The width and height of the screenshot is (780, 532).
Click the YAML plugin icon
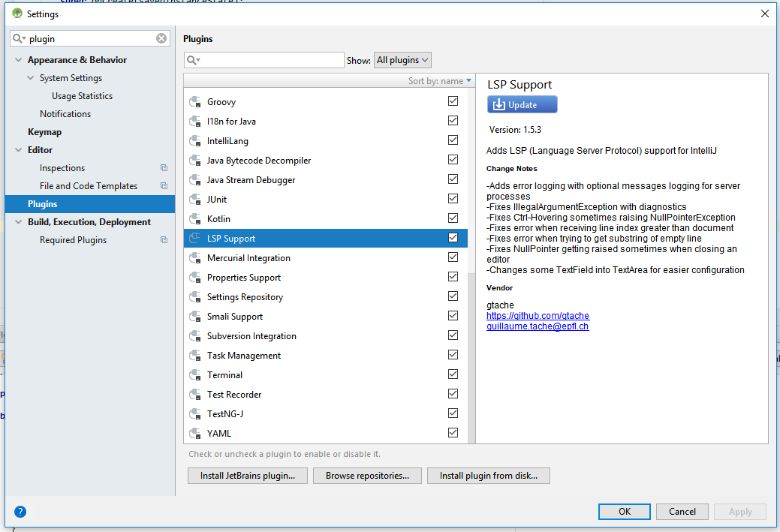click(195, 433)
